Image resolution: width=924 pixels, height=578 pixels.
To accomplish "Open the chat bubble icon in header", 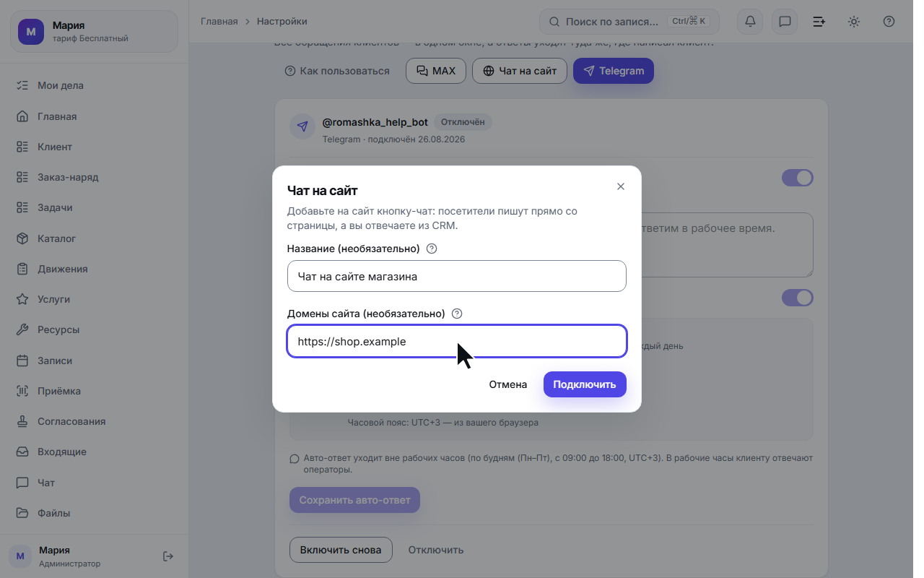I will pos(785,22).
